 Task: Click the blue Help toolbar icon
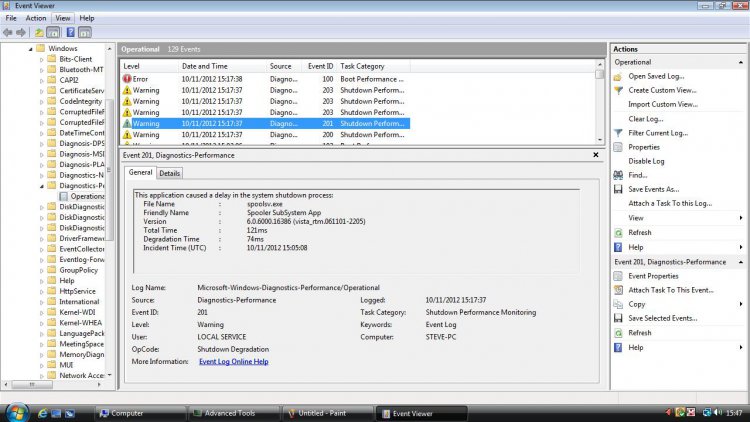(x=70, y=33)
